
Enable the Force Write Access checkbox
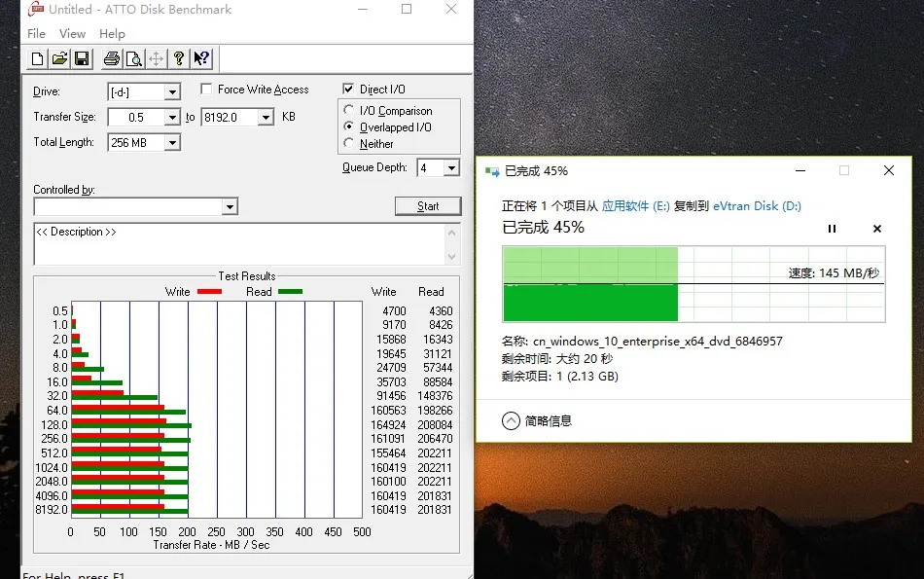tap(206, 89)
